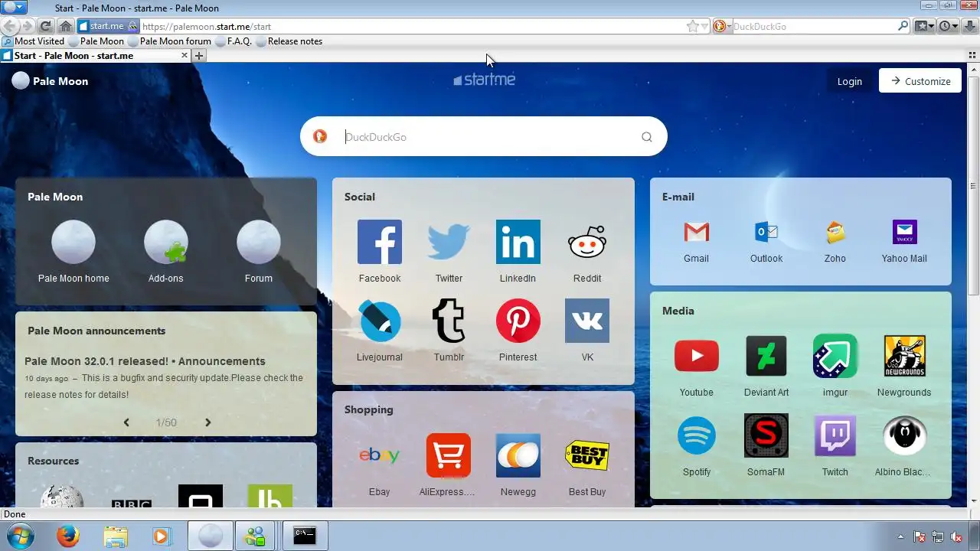Open the Most Visited bookmarks folder

click(34, 41)
